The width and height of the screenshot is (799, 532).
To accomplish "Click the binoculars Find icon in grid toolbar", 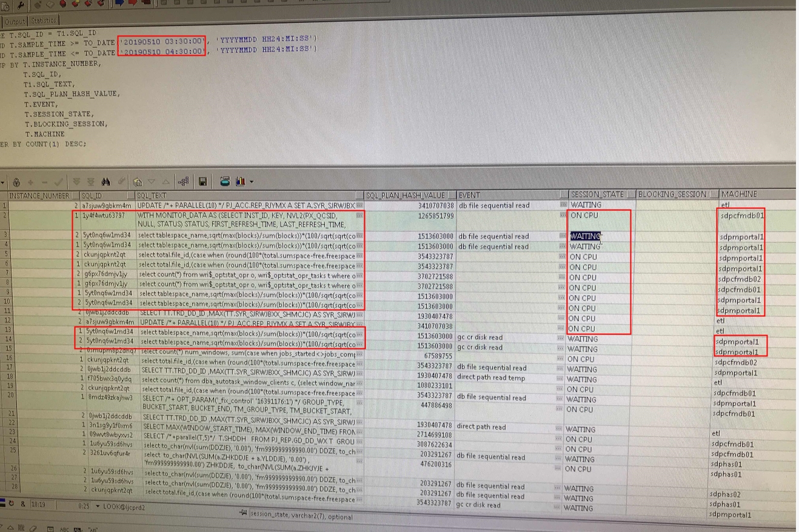I will point(105,181).
